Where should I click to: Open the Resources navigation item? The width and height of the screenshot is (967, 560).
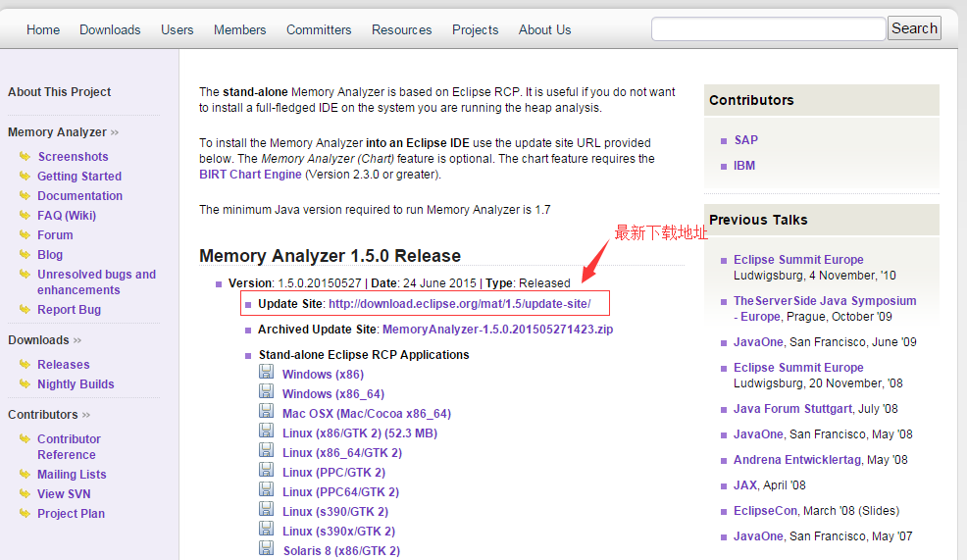coord(401,29)
